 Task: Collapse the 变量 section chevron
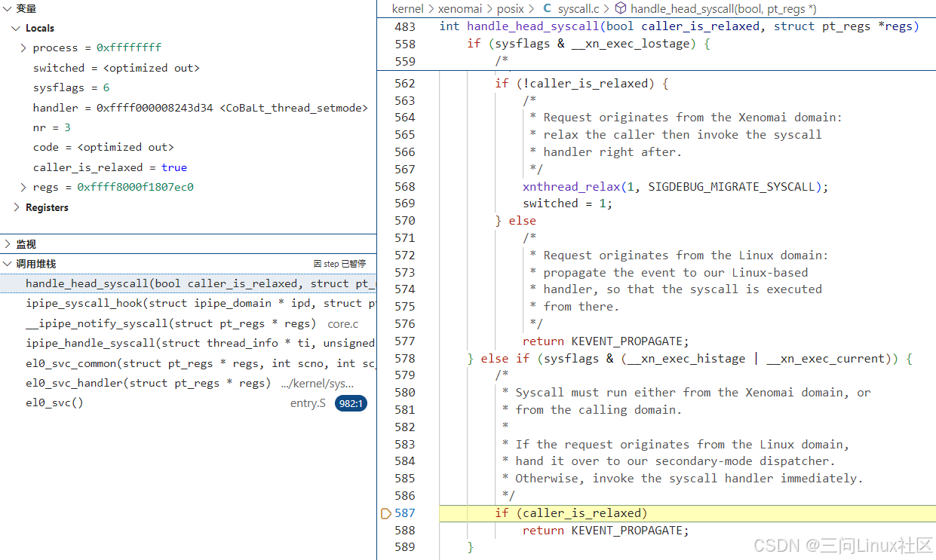pos(7,8)
